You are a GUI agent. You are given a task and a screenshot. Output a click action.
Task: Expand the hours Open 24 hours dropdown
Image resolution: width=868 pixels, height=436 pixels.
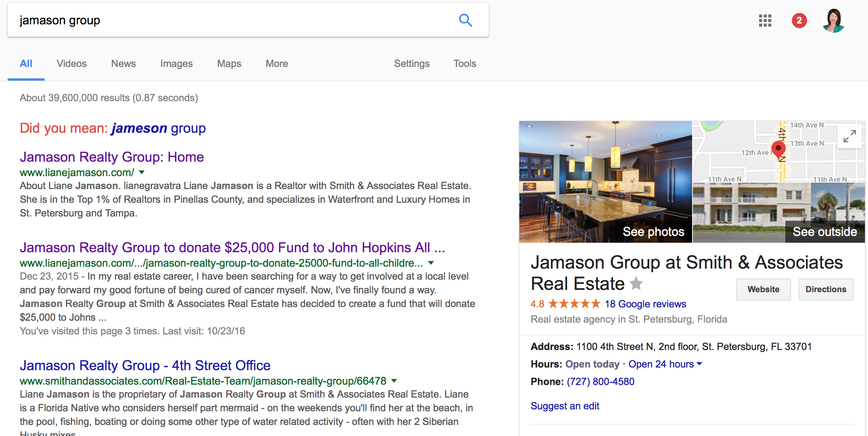coord(699,364)
